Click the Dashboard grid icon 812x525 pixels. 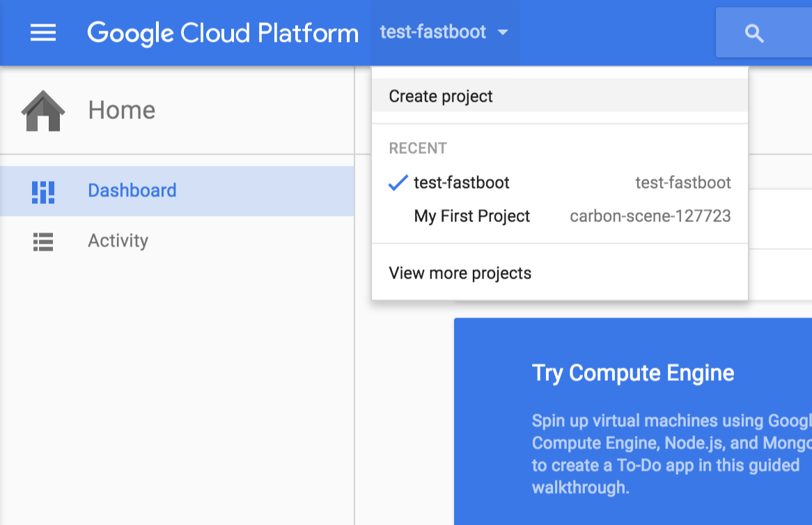coord(43,190)
